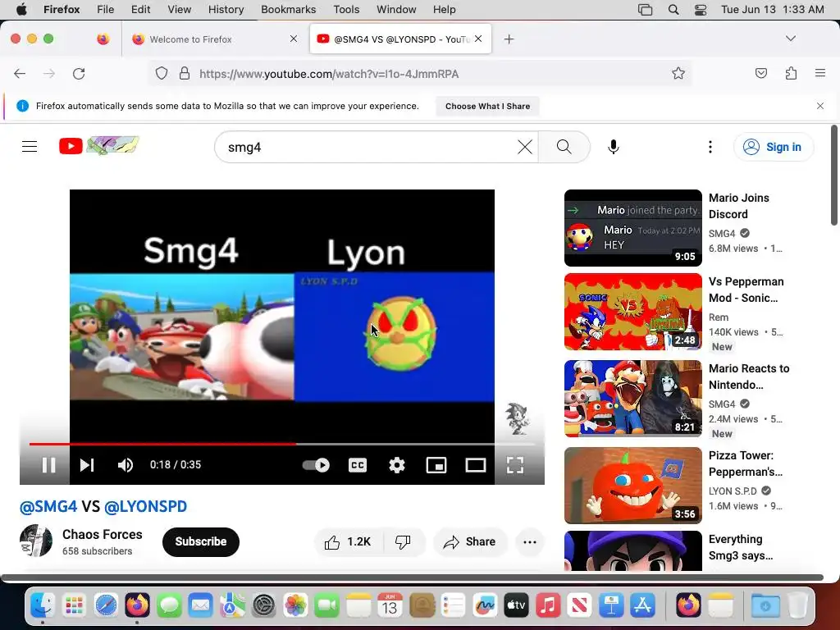Open Mario Reacts to Nintendo video thumbnail
Viewport: 840px width, 630px height.
click(x=633, y=399)
